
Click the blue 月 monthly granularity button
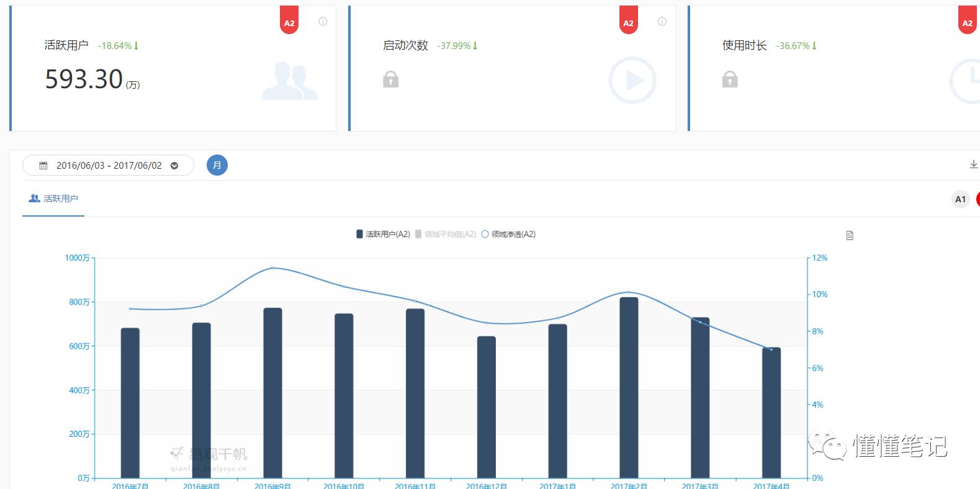point(217,165)
